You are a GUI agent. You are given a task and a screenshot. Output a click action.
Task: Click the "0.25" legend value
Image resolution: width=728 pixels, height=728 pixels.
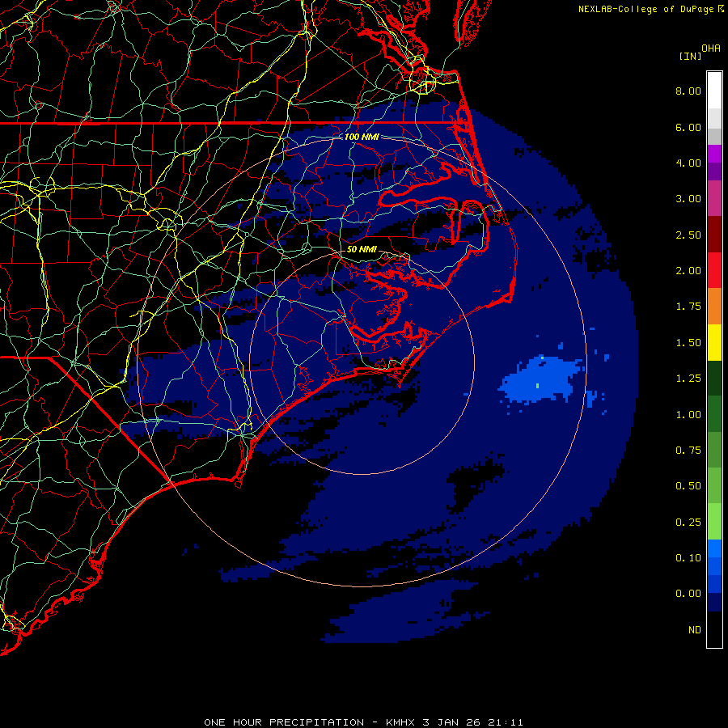click(x=688, y=523)
